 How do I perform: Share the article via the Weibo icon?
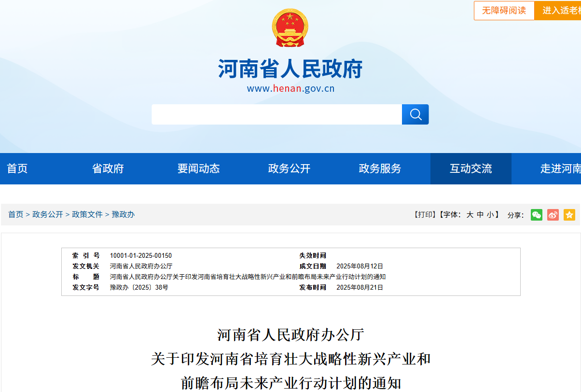point(553,215)
